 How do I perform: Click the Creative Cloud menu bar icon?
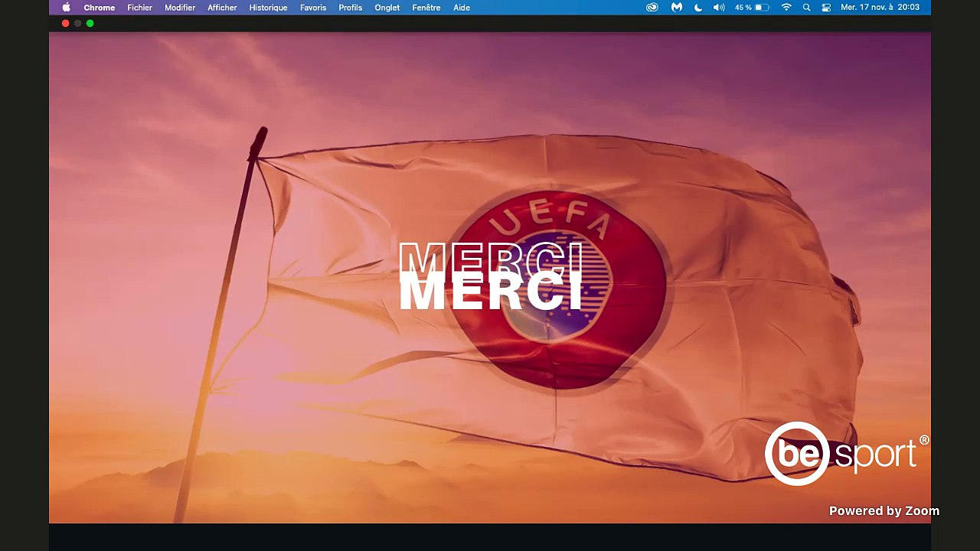pyautogui.click(x=652, y=8)
